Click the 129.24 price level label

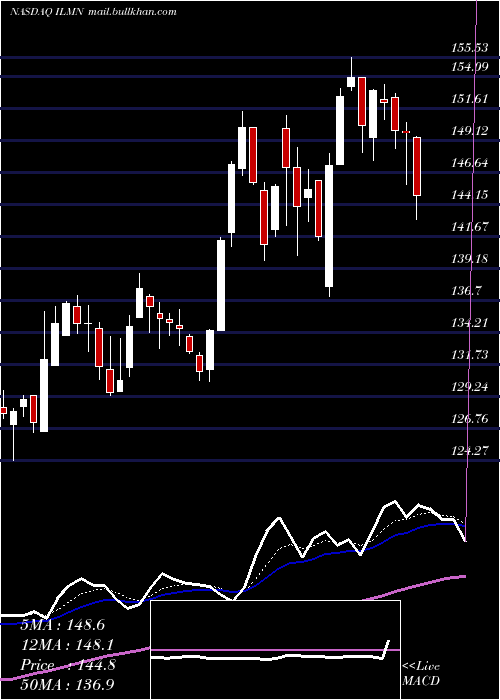coord(469,387)
